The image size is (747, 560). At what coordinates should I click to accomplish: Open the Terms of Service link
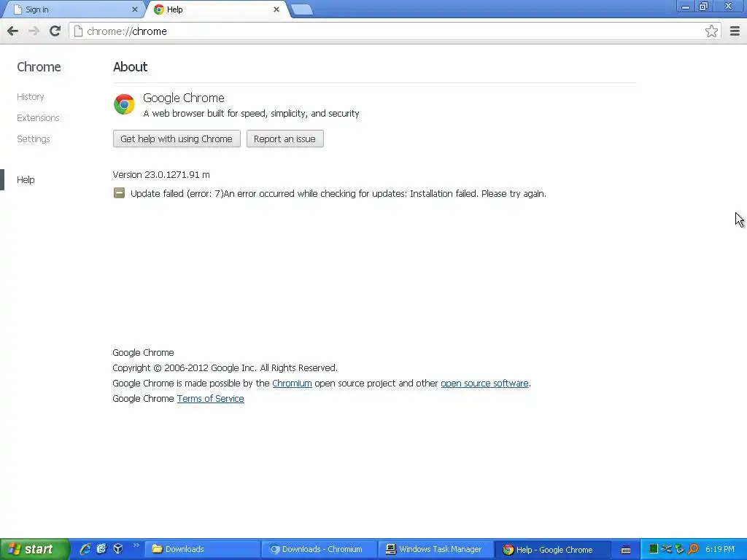pyautogui.click(x=211, y=399)
